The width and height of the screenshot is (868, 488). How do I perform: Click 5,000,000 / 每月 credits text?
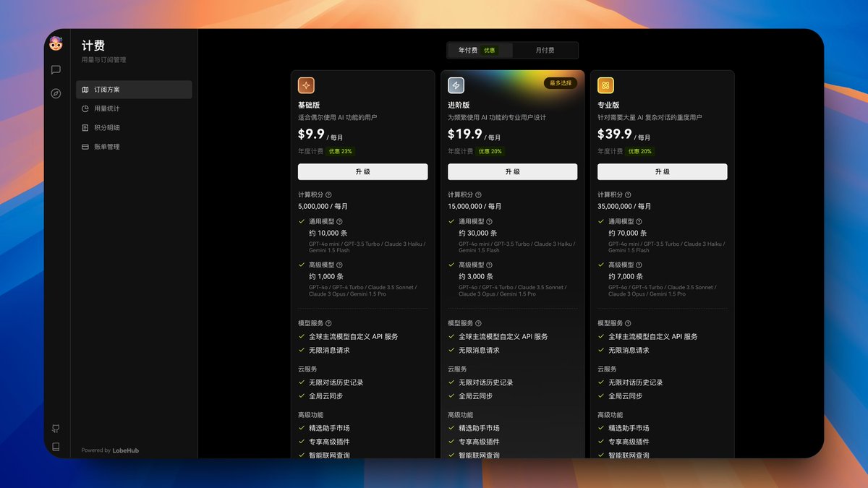point(323,207)
